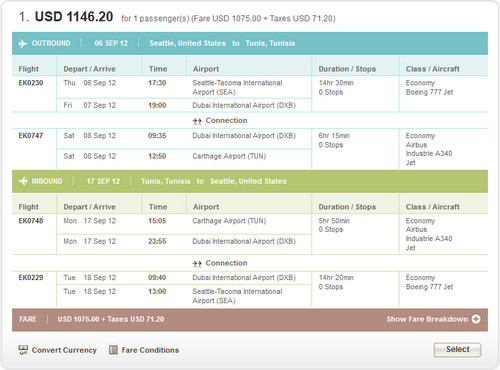Click the OUTBOUND label
The height and width of the screenshot is (370, 500).
click(x=51, y=43)
